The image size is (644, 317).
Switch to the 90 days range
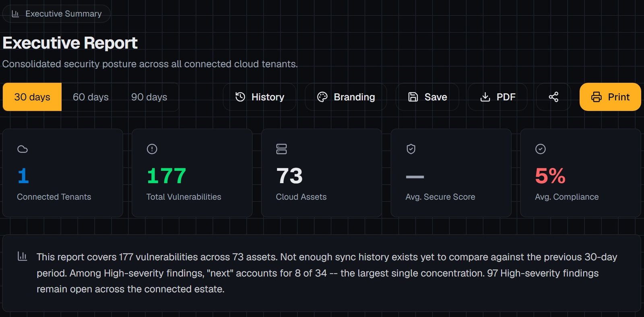[x=149, y=97]
